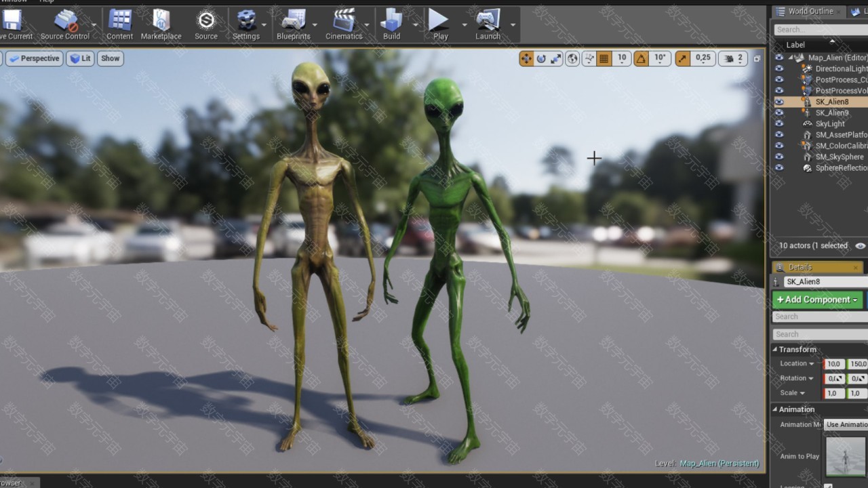Image resolution: width=868 pixels, height=488 pixels.
Task: Select SphereReflection actor in outliner
Action: 841,168
